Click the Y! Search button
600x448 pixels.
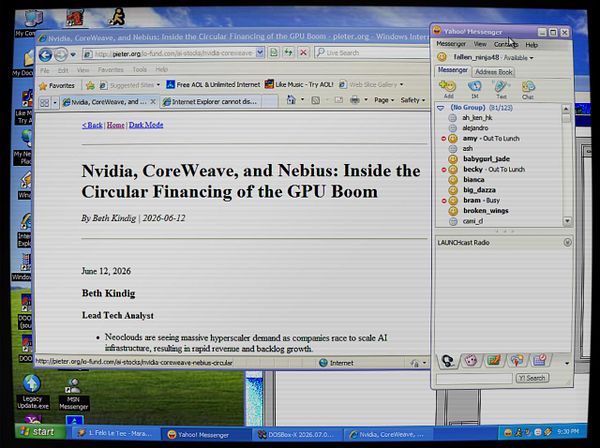coord(532,378)
